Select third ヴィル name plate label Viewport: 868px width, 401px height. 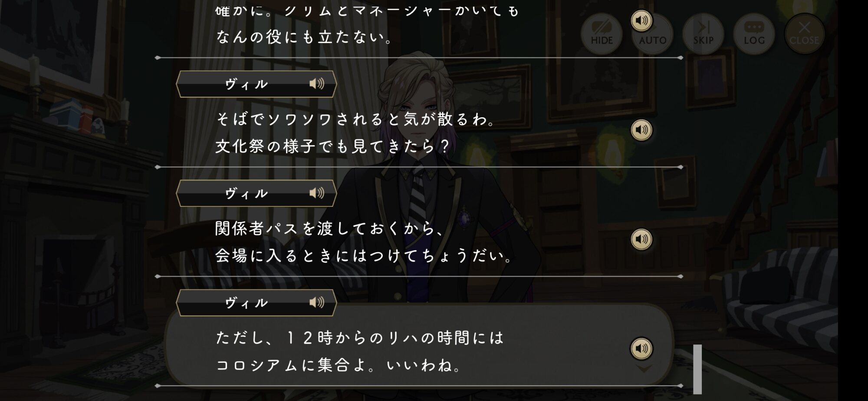(x=247, y=303)
